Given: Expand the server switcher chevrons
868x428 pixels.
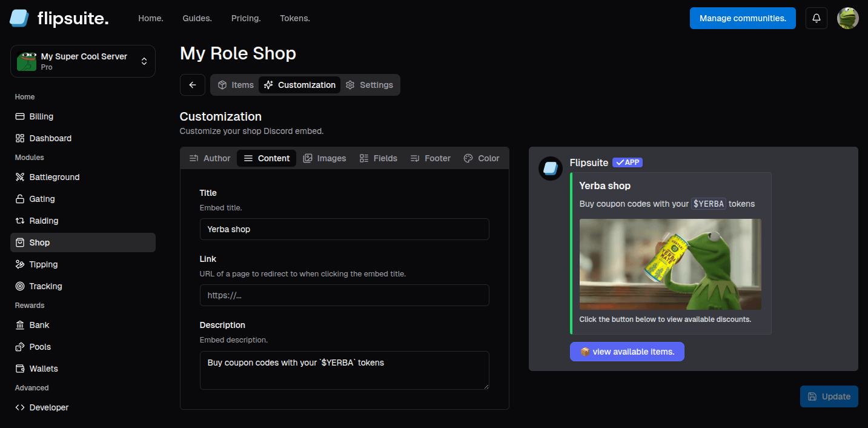Looking at the screenshot, I should (x=144, y=61).
